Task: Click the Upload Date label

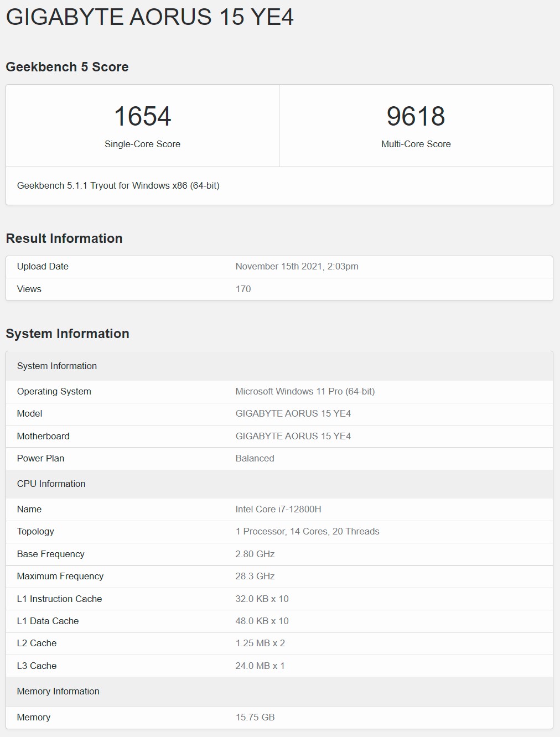Action: click(x=43, y=266)
